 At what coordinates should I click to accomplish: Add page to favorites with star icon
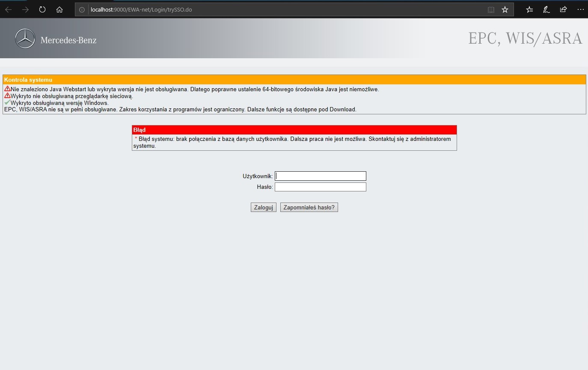505,9
